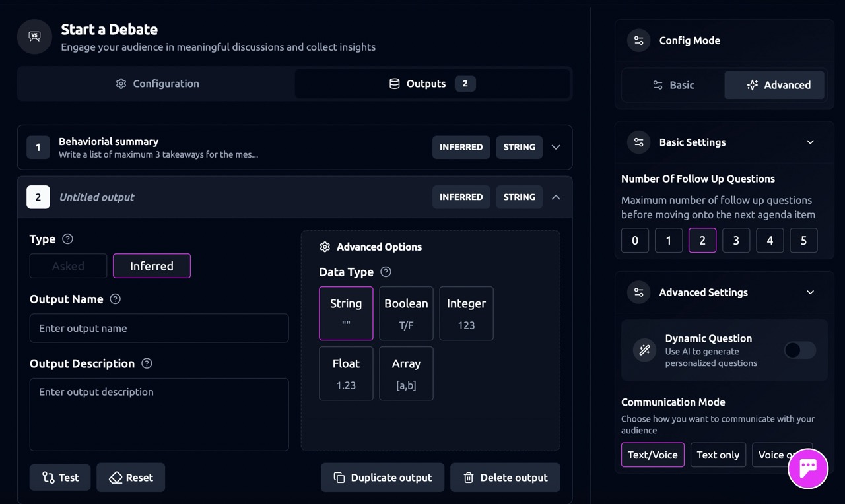The height and width of the screenshot is (504, 845).
Task: Click the Dynamic Question magic wand icon
Action: click(644, 350)
